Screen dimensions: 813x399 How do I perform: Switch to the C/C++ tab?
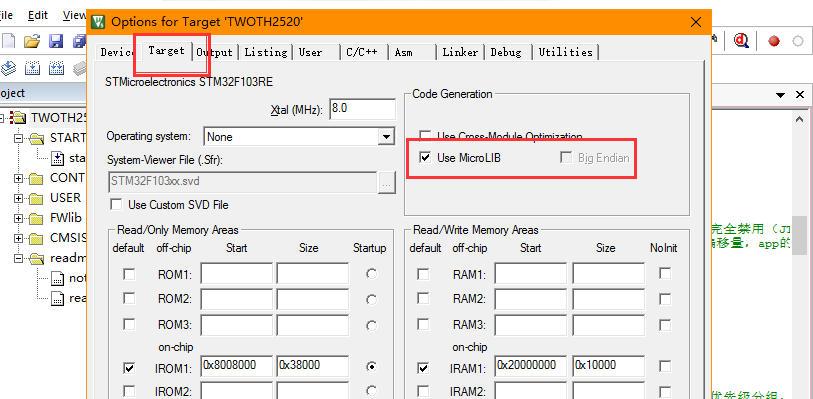[x=362, y=52]
